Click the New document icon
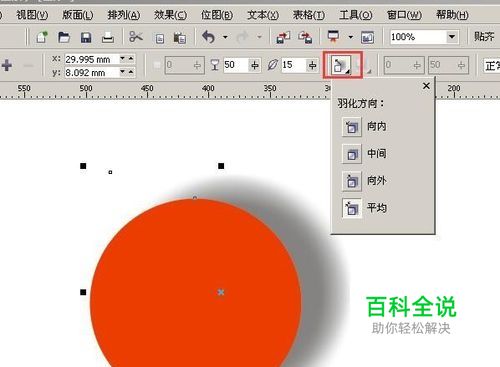500x367 pixels. coord(42,37)
